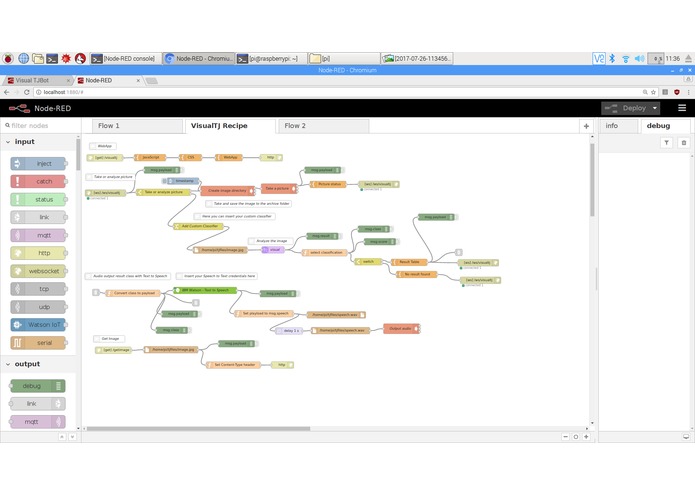Click the Deploy button
Image resolution: width=695 pixels, height=494 pixels.
(x=626, y=108)
